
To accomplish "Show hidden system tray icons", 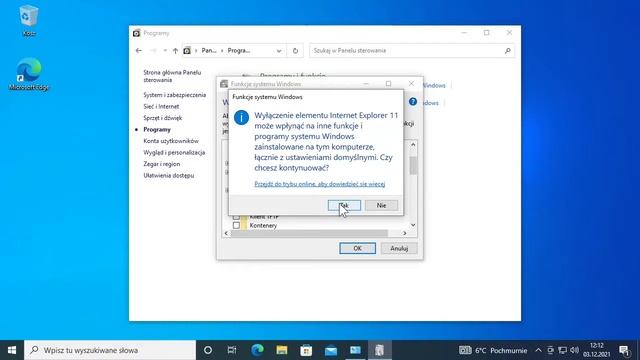I will 538,350.
